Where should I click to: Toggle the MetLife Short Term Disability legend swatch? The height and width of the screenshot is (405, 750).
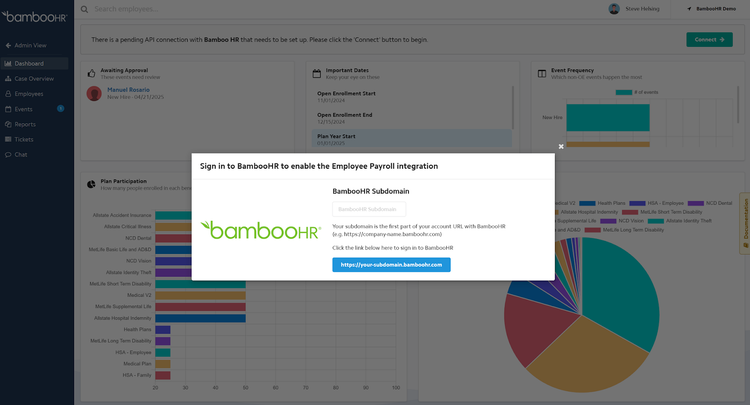coord(630,212)
